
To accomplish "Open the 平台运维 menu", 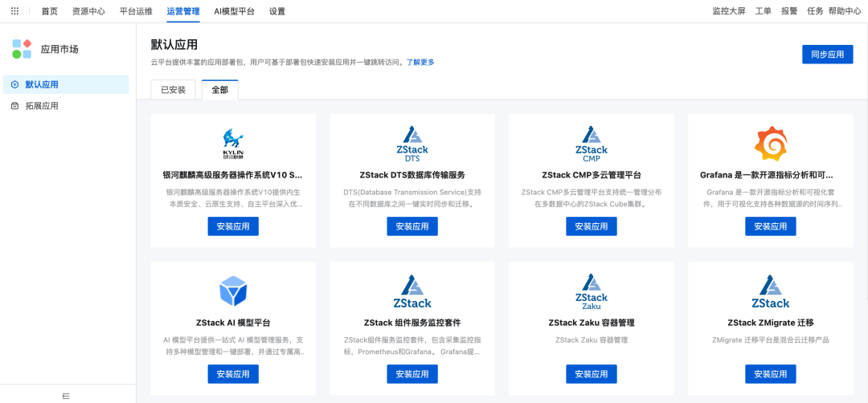I will tap(136, 11).
